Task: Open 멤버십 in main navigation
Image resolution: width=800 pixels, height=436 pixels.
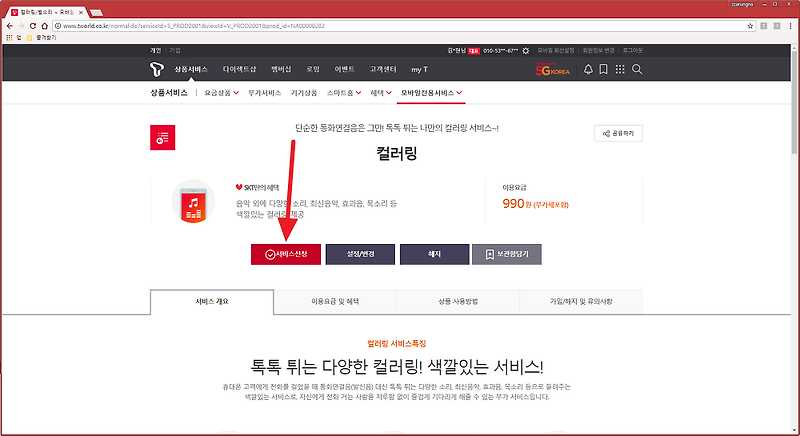Action: point(281,69)
